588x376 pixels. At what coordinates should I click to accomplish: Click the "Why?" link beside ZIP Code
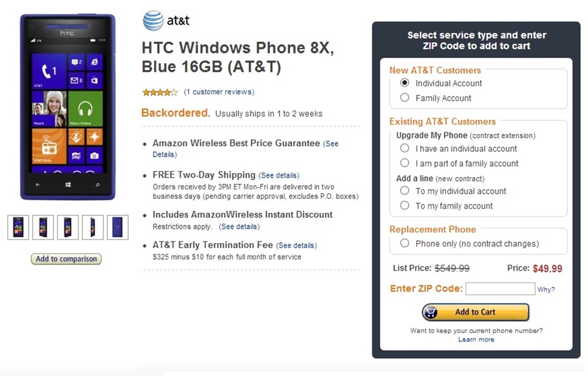click(x=546, y=290)
